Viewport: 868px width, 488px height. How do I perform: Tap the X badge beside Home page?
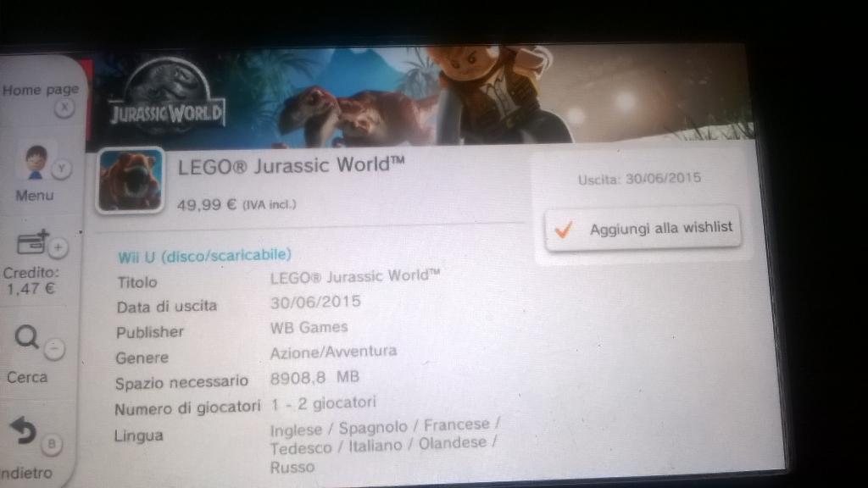64,108
